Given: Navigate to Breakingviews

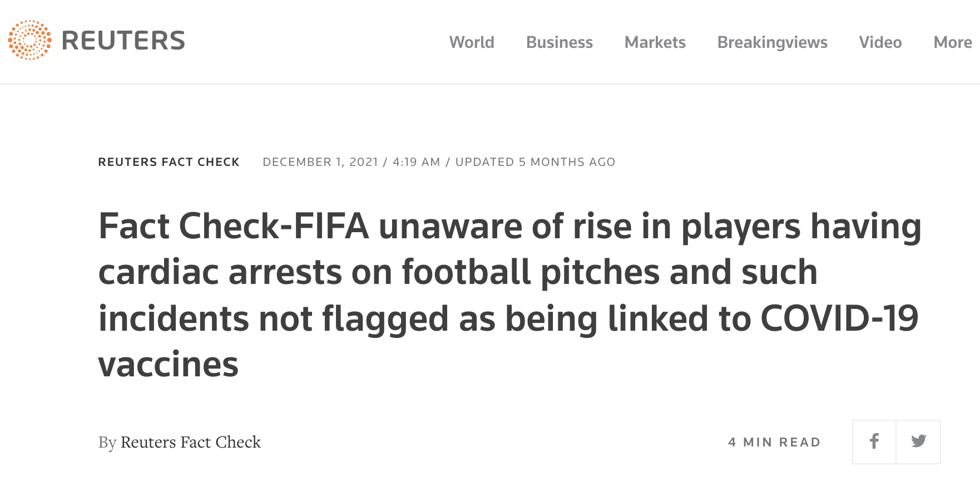Looking at the screenshot, I should (772, 42).
